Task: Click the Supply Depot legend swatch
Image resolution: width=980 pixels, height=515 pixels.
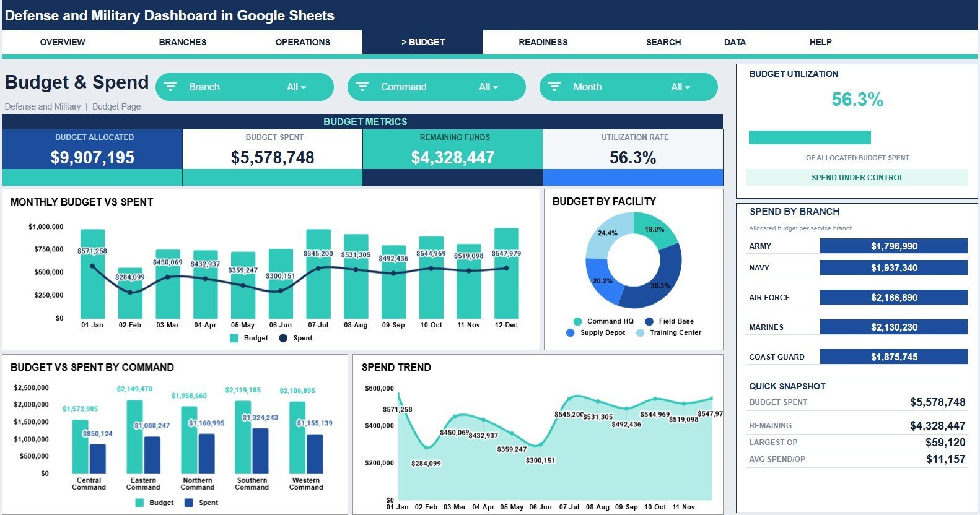Action: coord(571,332)
